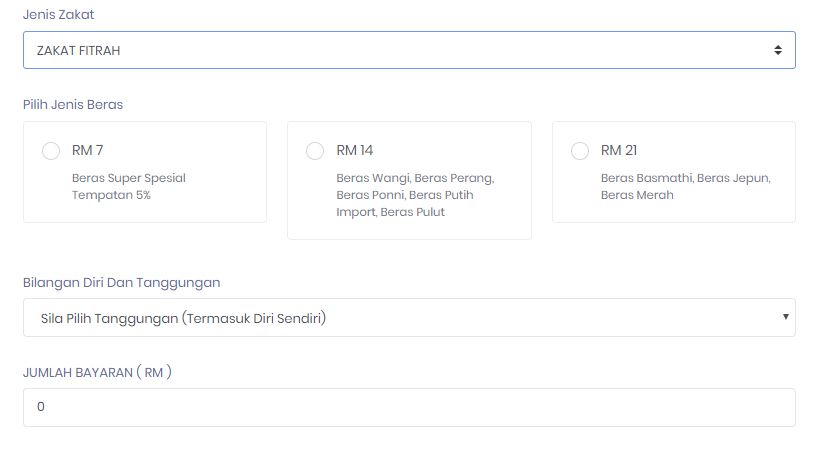Click the Beras Basmathi, Beras Jepun description
Screen dimensions: 828x451
[685, 186]
